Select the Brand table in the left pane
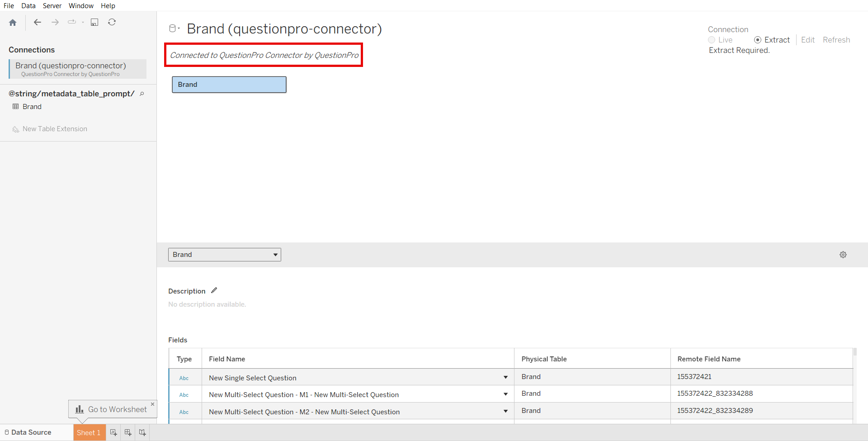The image size is (868, 441). tap(32, 107)
